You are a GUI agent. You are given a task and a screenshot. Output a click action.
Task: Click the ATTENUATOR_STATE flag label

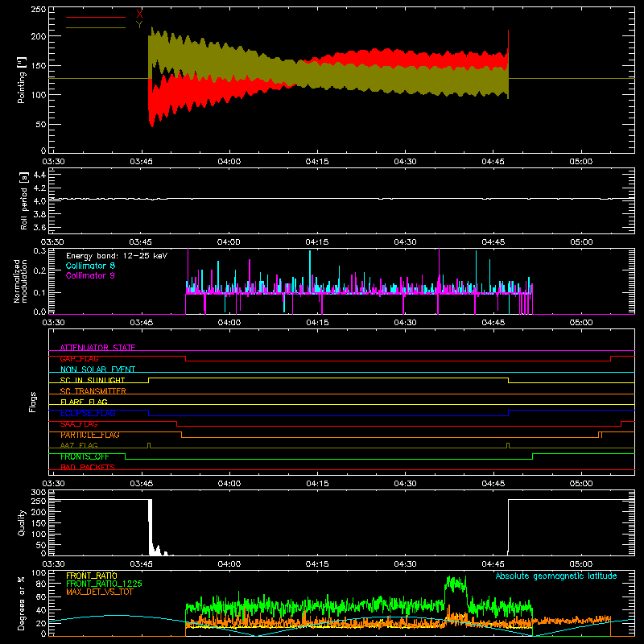[97, 348]
